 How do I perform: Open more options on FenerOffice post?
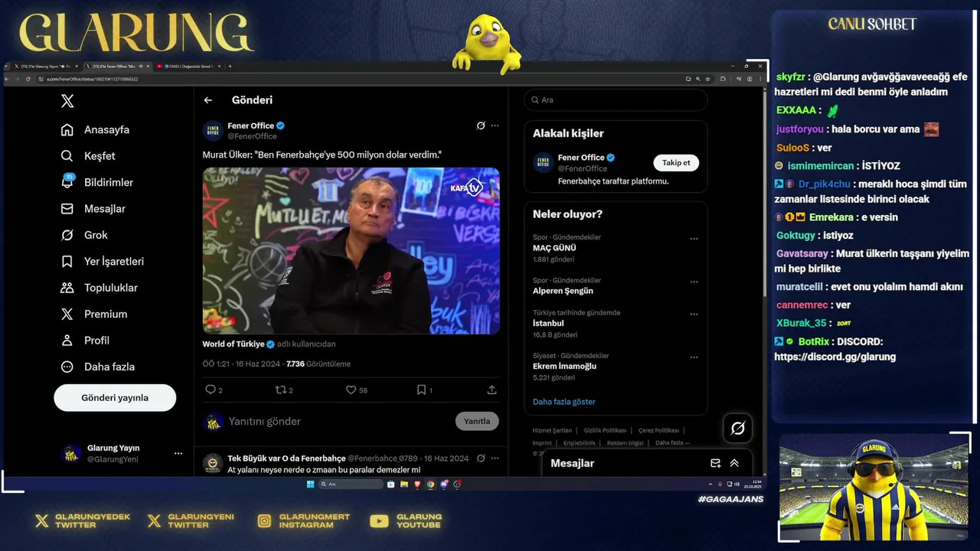495,126
